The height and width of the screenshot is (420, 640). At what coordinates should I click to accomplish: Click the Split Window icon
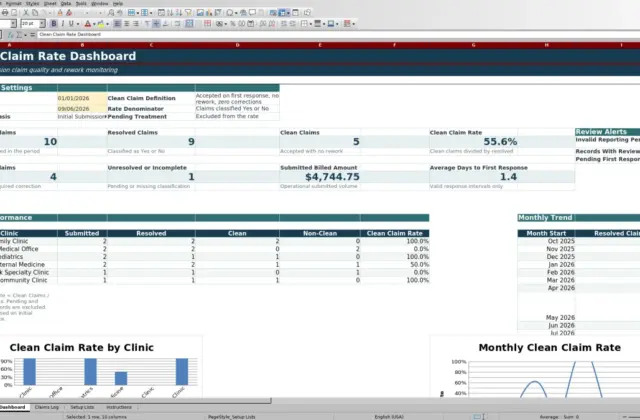click(x=296, y=13)
